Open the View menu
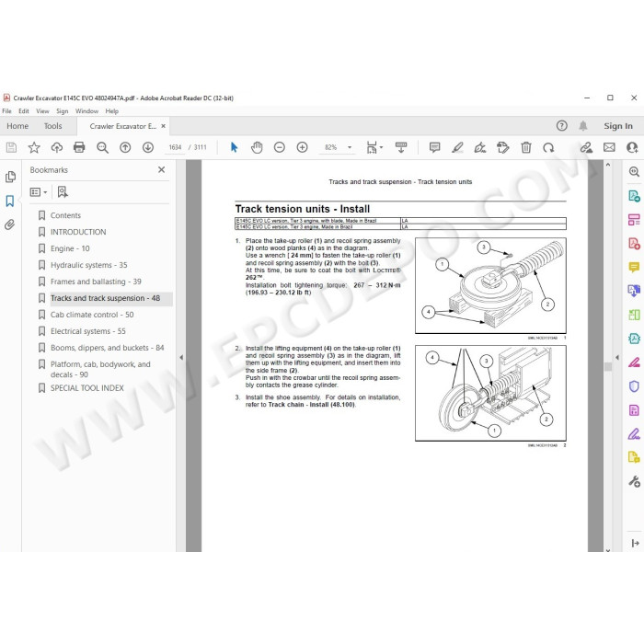This screenshot has height=644, width=644. click(42, 111)
